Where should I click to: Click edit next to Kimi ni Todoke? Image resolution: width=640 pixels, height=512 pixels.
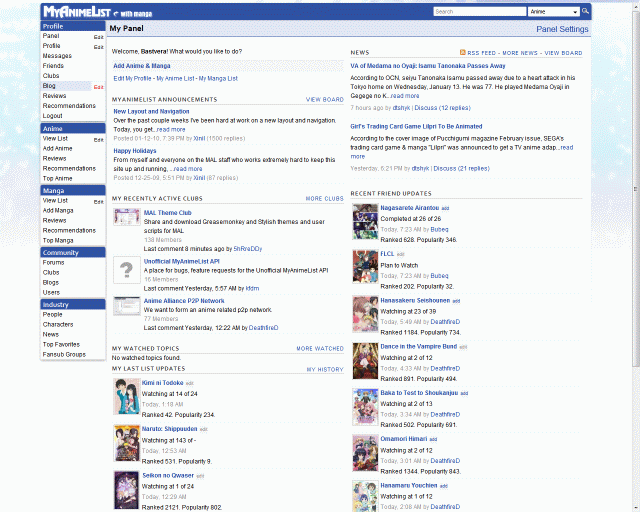[x=189, y=383]
